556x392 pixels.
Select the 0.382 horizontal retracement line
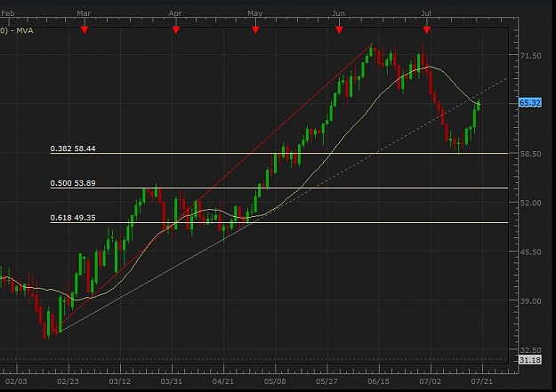pyautogui.click(x=279, y=154)
